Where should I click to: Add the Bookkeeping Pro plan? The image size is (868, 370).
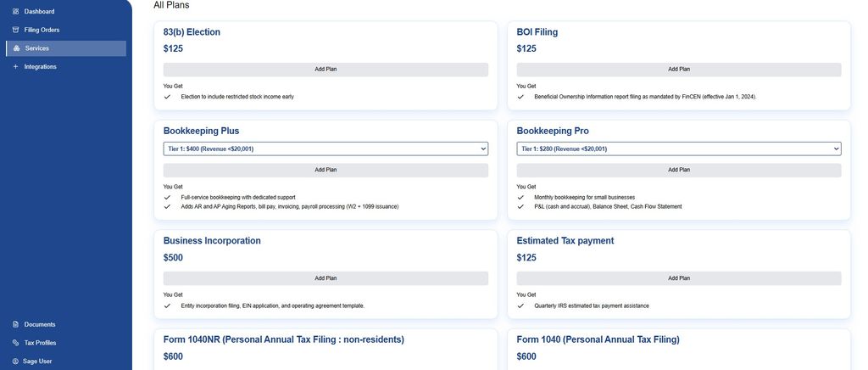pyautogui.click(x=679, y=170)
